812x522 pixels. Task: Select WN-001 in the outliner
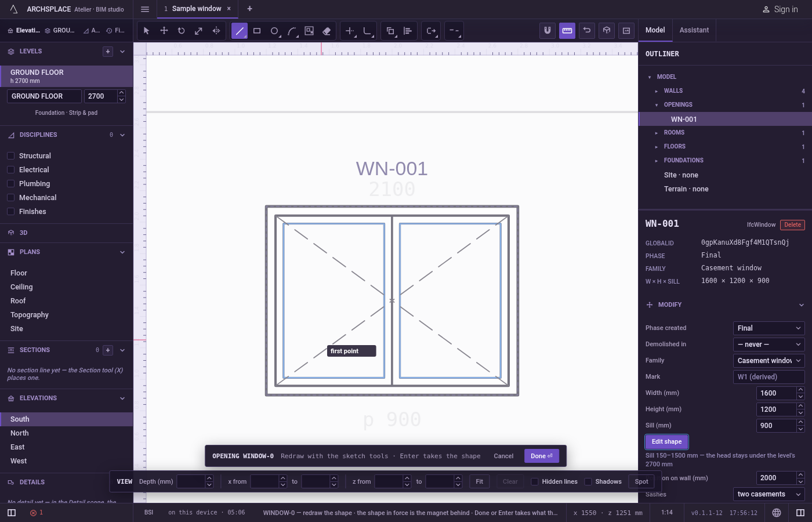click(725, 119)
